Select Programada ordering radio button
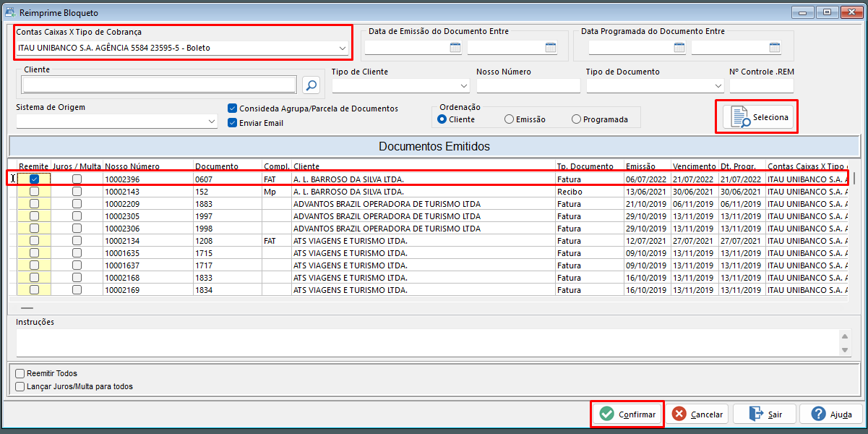The height and width of the screenshot is (434, 868). (576, 119)
